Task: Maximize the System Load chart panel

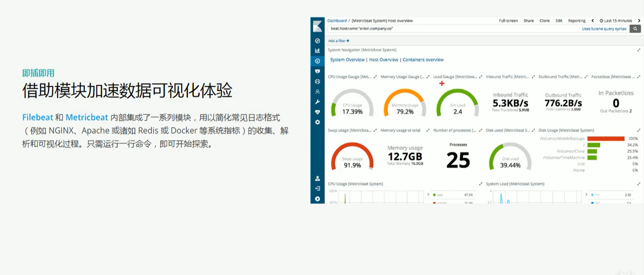Action: coord(638,184)
